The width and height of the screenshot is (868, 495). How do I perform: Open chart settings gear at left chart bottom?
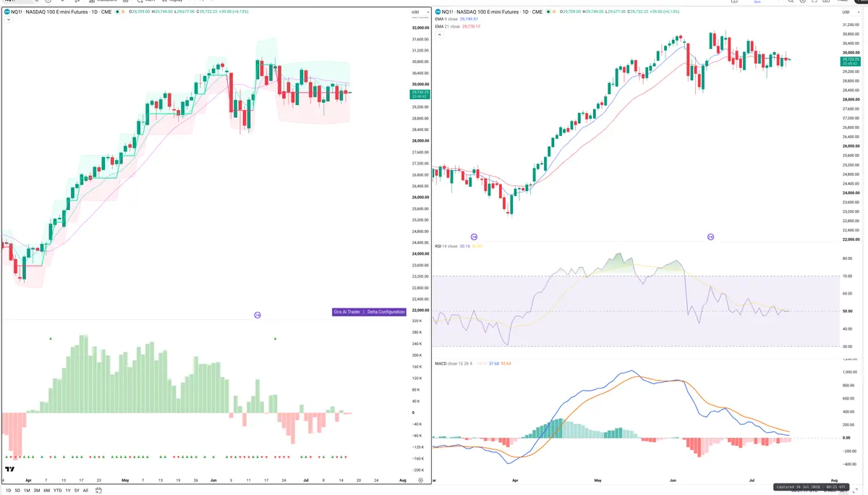coord(420,480)
